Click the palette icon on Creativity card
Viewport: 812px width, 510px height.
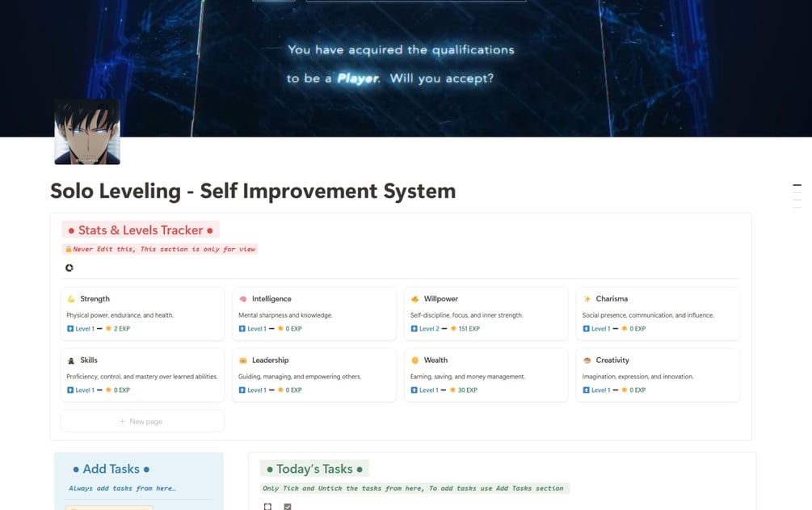click(587, 360)
